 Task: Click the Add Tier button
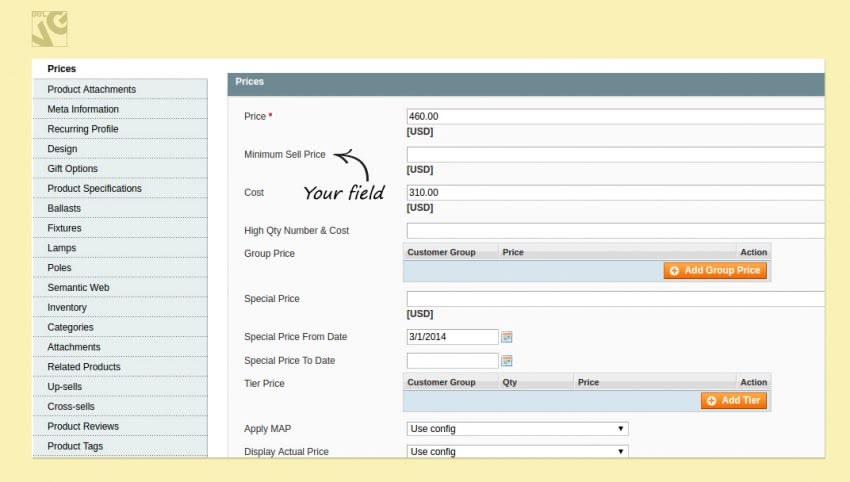[733, 401]
